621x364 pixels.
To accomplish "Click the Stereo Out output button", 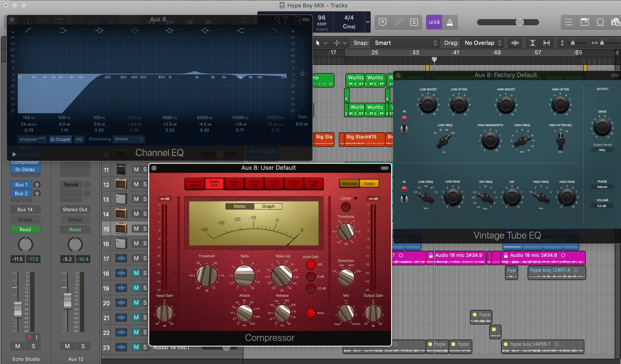I will point(75,210).
